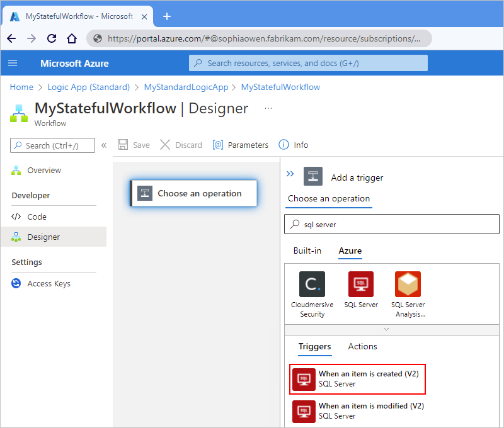The image size is (504, 428).
Task: Choose When an item is created (V2)
Action: (x=357, y=379)
